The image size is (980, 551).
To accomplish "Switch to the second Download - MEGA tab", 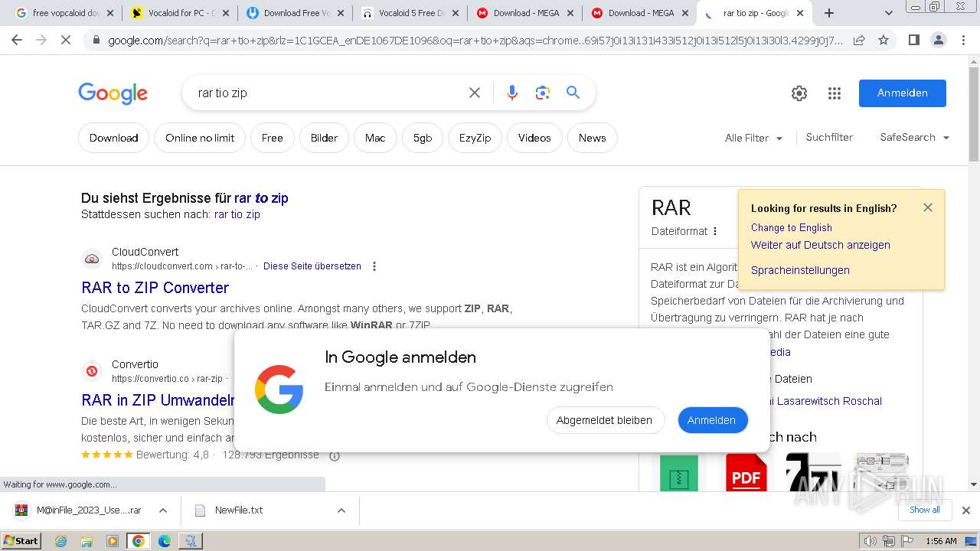I will 639,13.
